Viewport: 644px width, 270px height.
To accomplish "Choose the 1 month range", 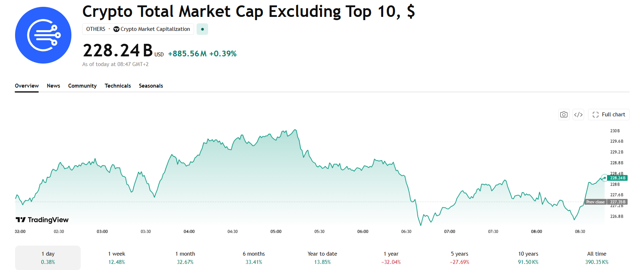I will pyautogui.click(x=185, y=258).
